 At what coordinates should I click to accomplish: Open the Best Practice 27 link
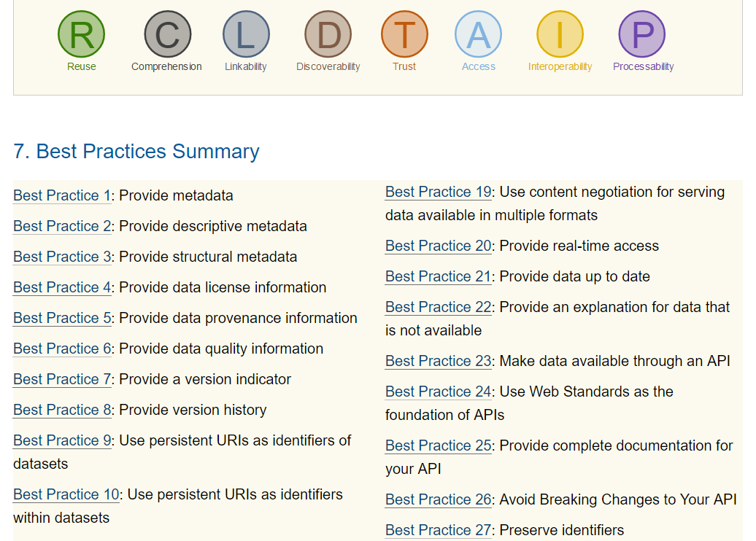point(438,530)
